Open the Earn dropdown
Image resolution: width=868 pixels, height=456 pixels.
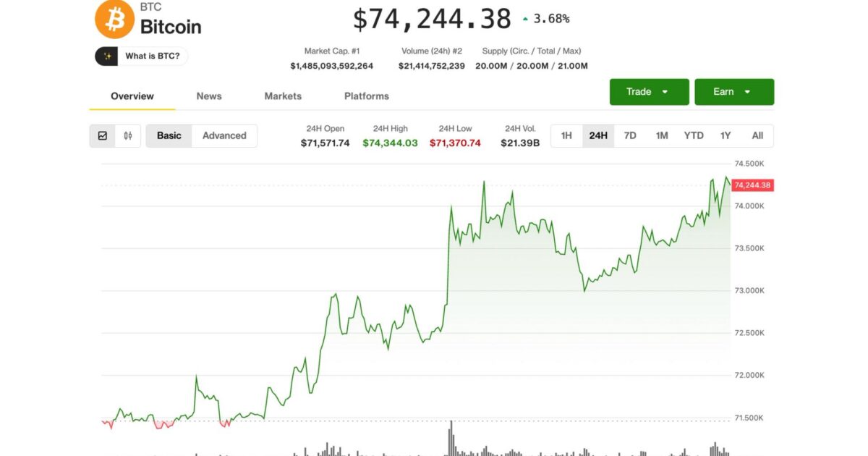tap(734, 91)
